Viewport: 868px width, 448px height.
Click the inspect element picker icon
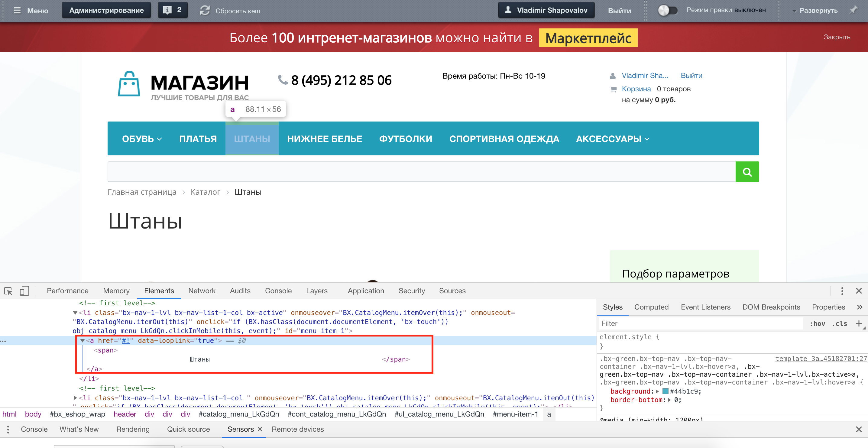8,291
